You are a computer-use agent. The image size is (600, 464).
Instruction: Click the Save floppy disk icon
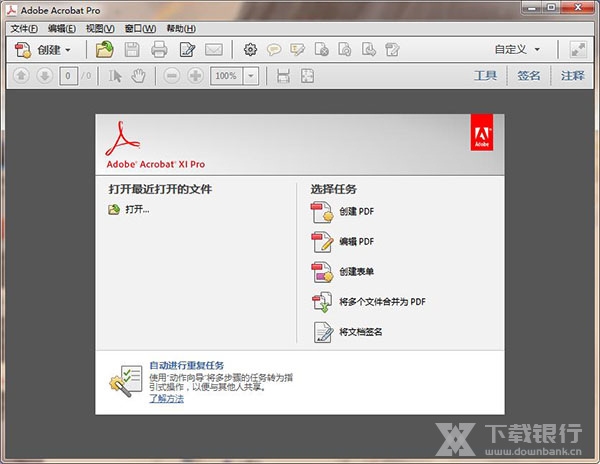click(132, 50)
